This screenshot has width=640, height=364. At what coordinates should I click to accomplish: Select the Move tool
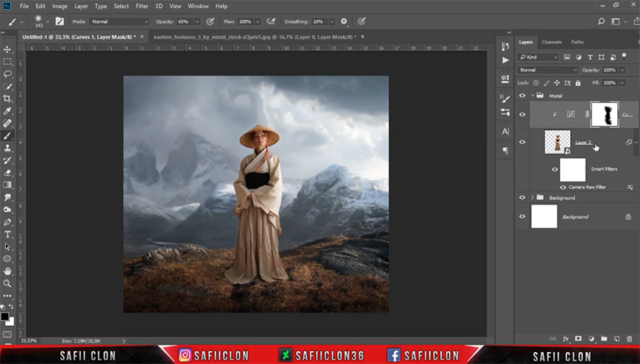(x=7, y=49)
